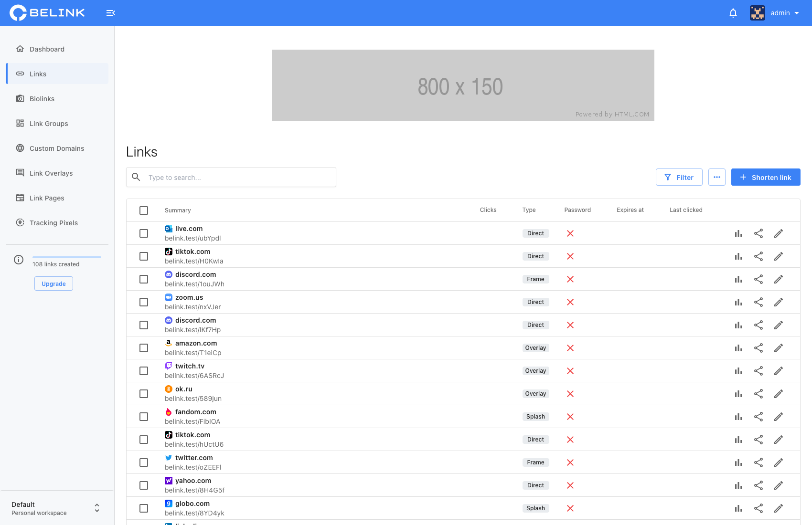812x525 pixels.
Task: Open notifications bell icon
Action: (x=733, y=13)
